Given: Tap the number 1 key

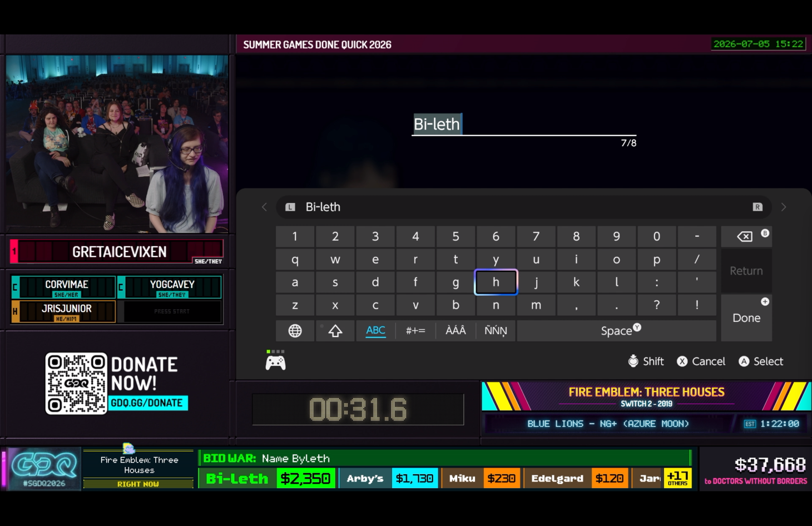Looking at the screenshot, I should click(295, 236).
